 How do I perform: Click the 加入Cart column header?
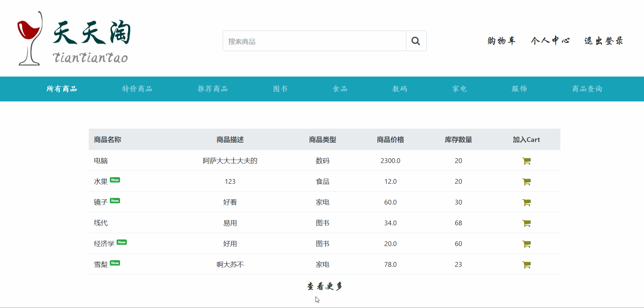pyautogui.click(x=526, y=140)
